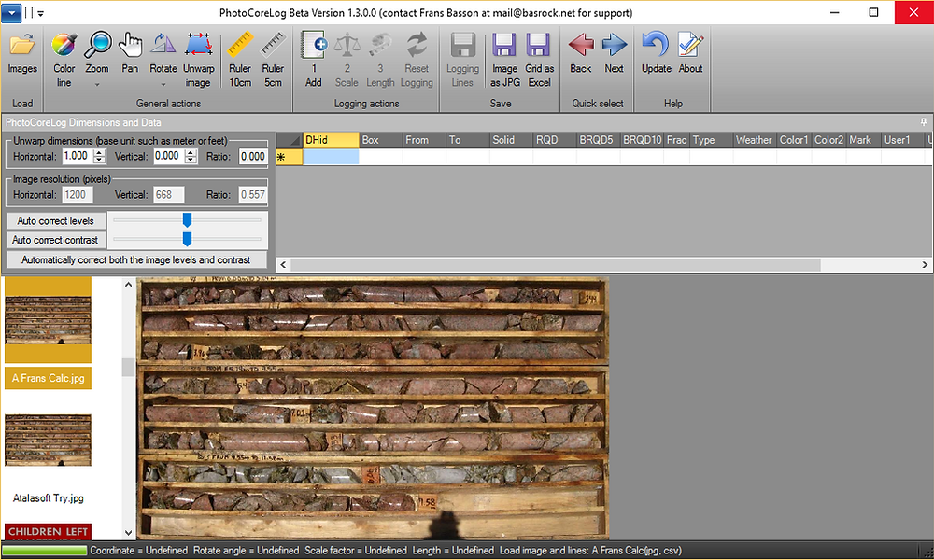Select the new row header with asterisk
The height and width of the screenshot is (560, 934).
[x=290, y=157]
